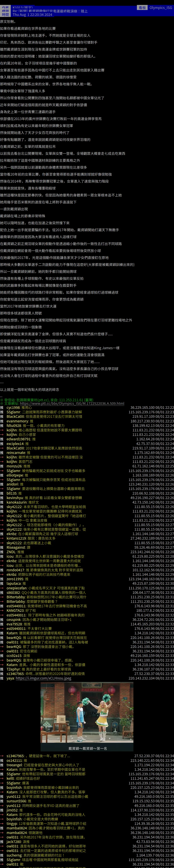Click username fdtu0928
174x868 pixels.
click(x=14, y=426)
